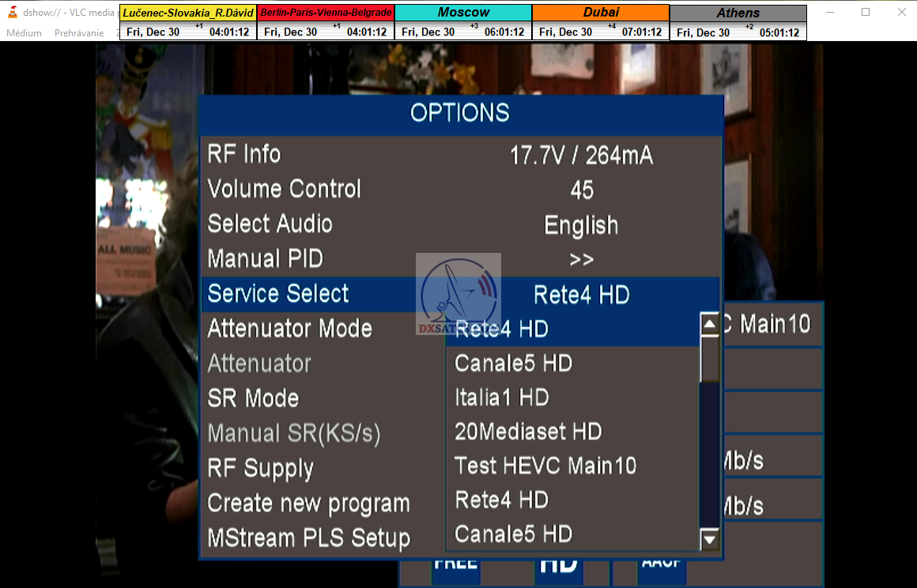
Task: Pick Test HEVC Main10 in the list
Action: pos(545,466)
